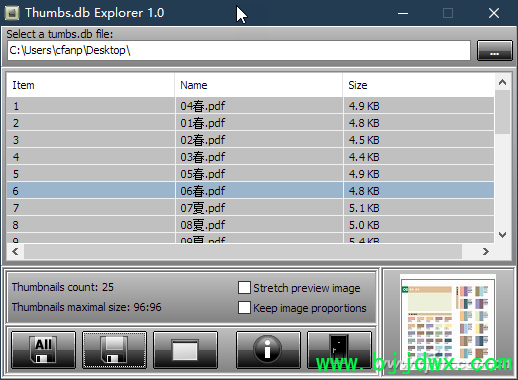The width and height of the screenshot is (518, 380).
Task: Sort by the Item column header
Action: [90, 85]
